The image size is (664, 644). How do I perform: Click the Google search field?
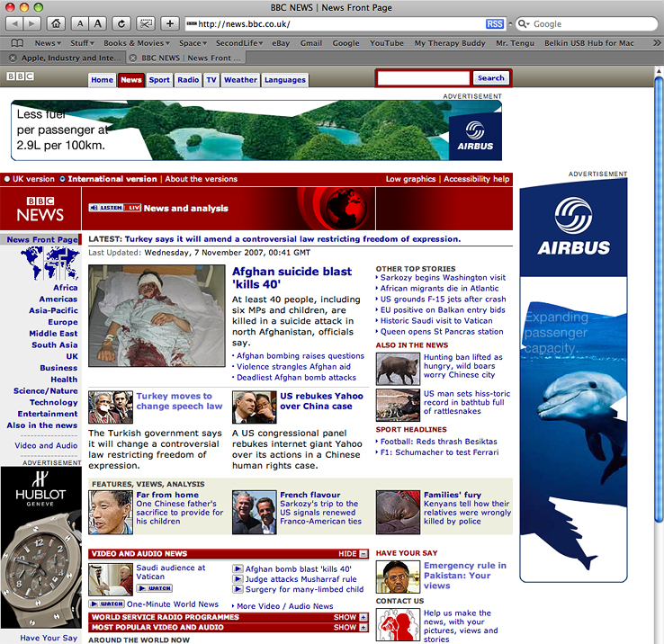[x=593, y=24]
